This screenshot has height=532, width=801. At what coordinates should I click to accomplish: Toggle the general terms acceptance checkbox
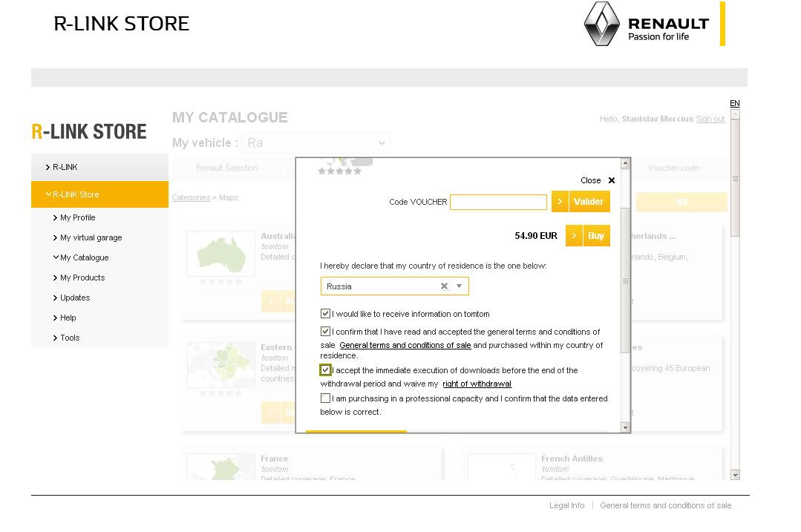[x=325, y=332]
